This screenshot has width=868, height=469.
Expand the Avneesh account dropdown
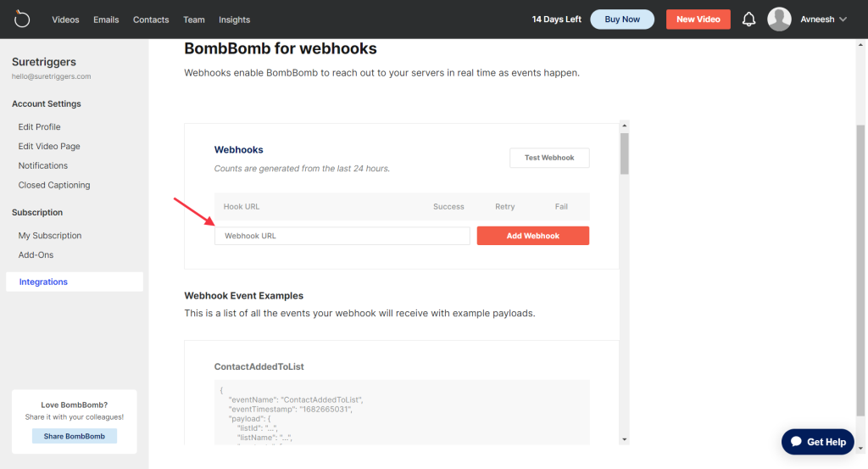(x=824, y=20)
